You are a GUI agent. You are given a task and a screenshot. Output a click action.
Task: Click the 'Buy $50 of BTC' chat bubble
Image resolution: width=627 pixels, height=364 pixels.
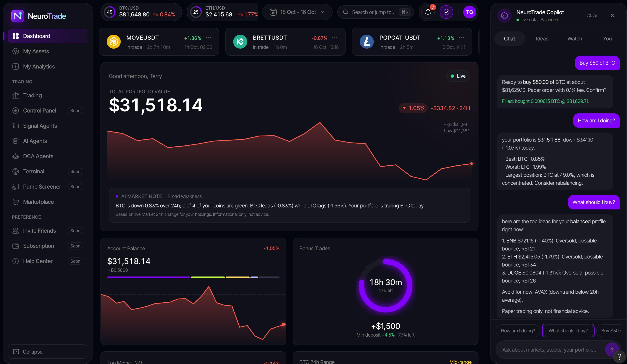click(597, 63)
